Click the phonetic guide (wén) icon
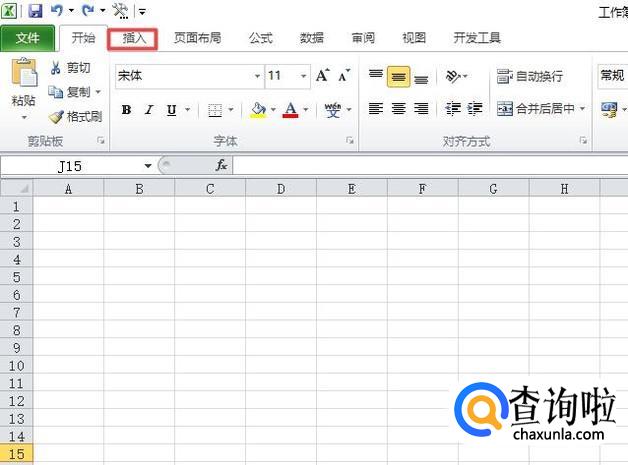Screen dimensions: 628x465 click(333, 109)
